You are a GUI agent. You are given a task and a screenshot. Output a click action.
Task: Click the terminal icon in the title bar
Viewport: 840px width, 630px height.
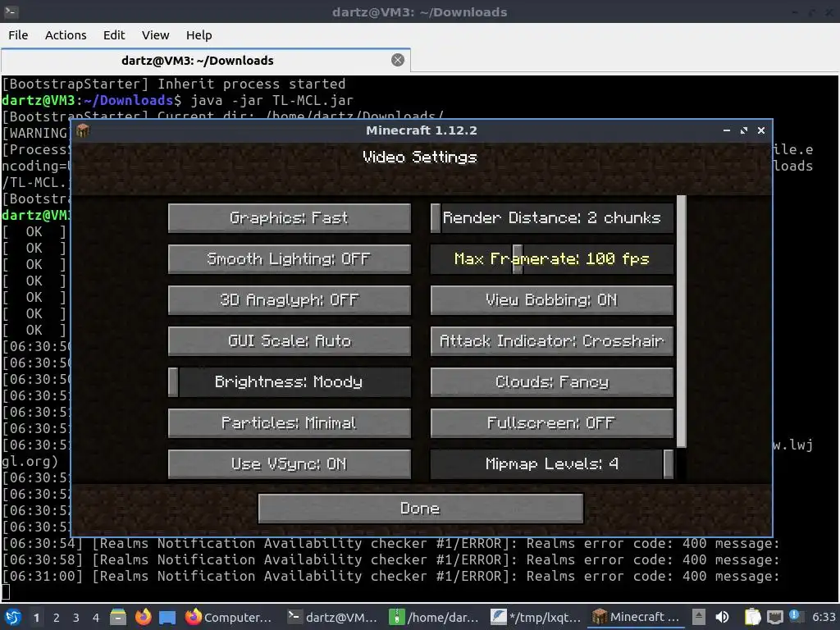pyautogui.click(x=11, y=11)
